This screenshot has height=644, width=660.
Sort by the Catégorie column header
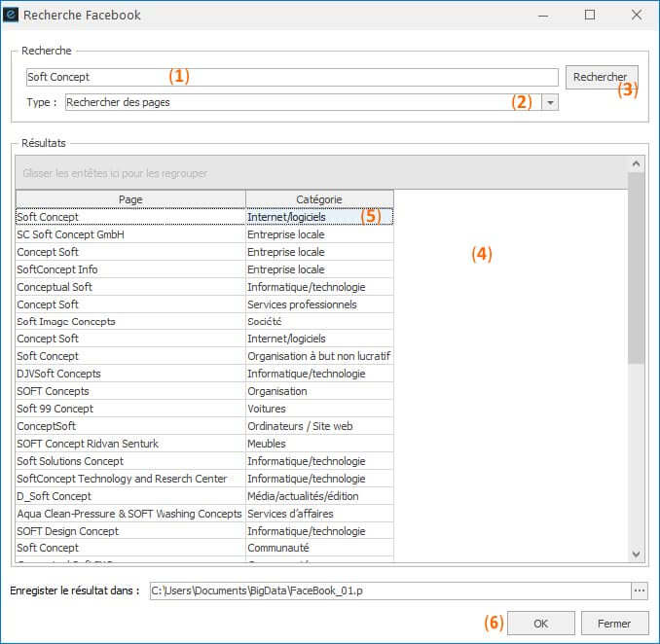pos(319,199)
